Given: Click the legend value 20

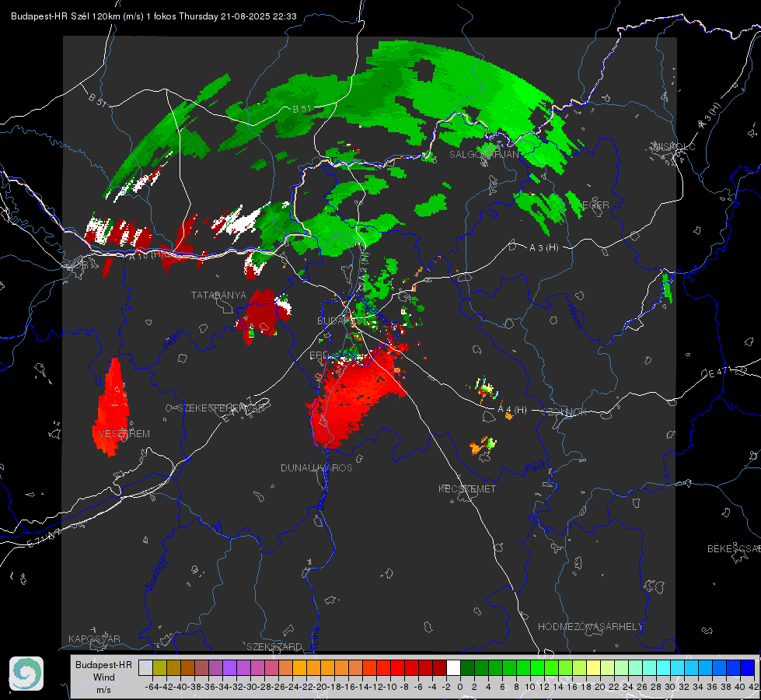Looking at the screenshot, I should pyautogui.click(x=600, y=687).
